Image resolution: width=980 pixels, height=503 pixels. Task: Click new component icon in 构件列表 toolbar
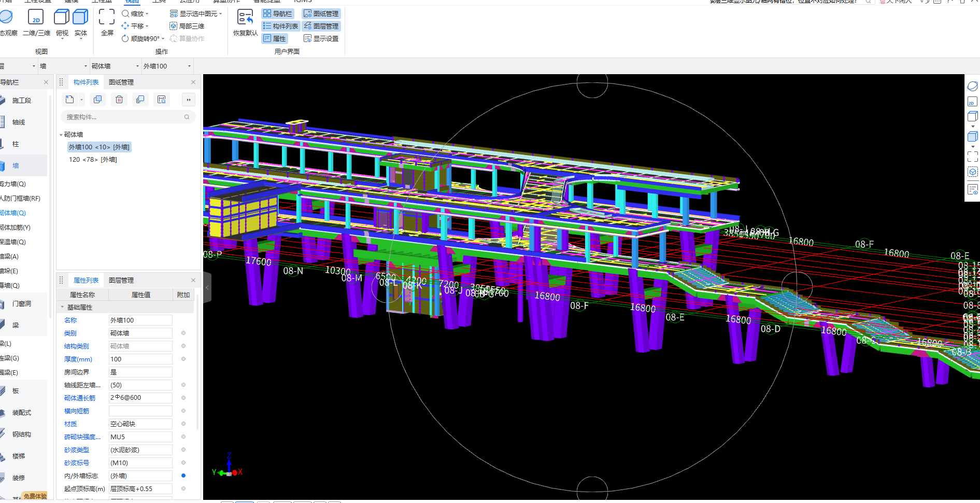(x=69, y=100)
